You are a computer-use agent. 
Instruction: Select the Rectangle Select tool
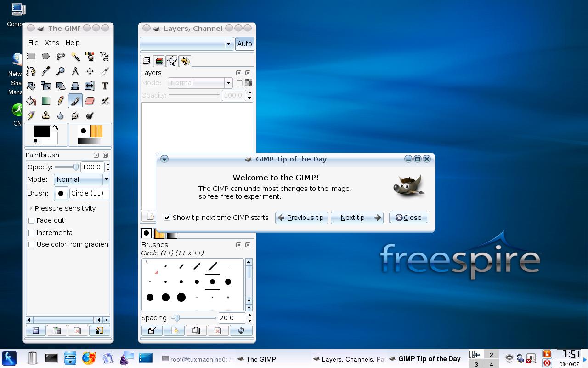point(31,57)
